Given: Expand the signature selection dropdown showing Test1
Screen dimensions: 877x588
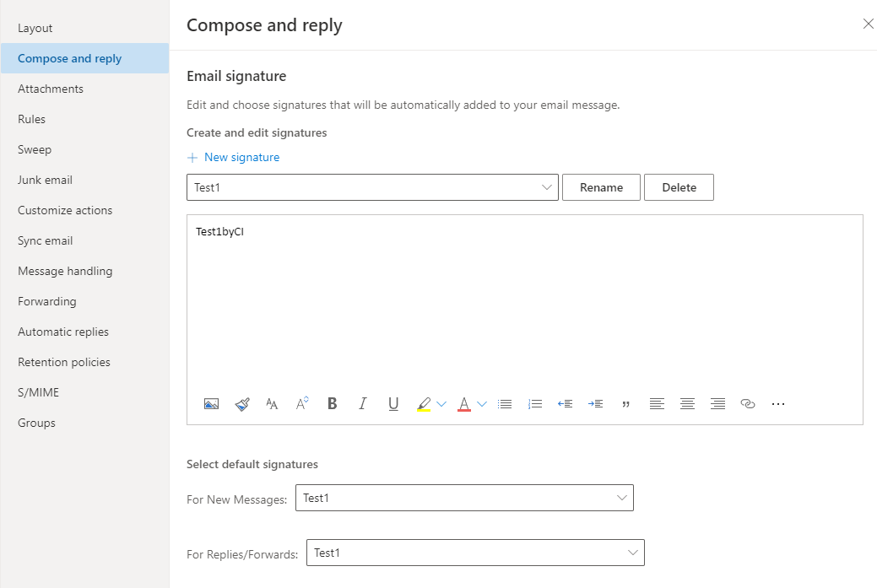Looking at the screenshot, I should 547,186.
